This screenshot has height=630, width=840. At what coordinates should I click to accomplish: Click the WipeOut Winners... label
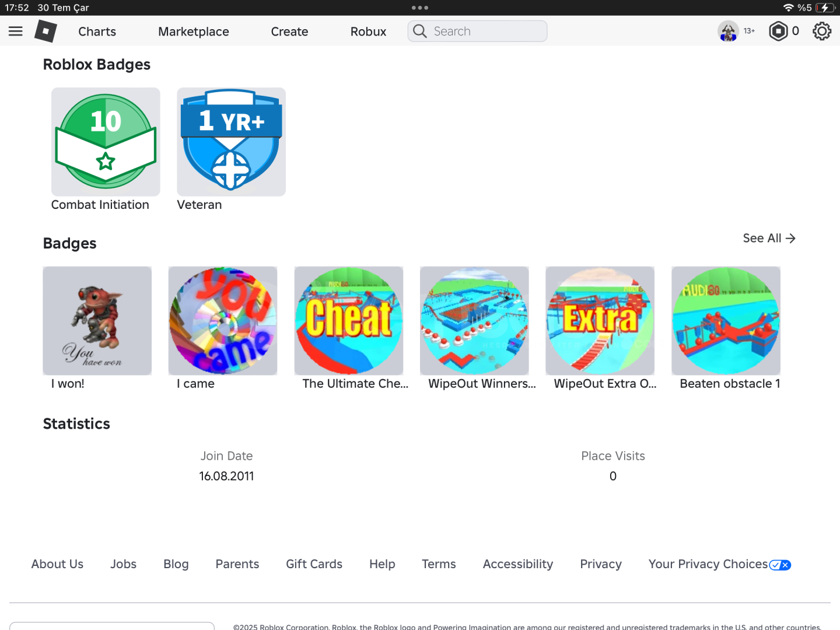tap(482, 384)
